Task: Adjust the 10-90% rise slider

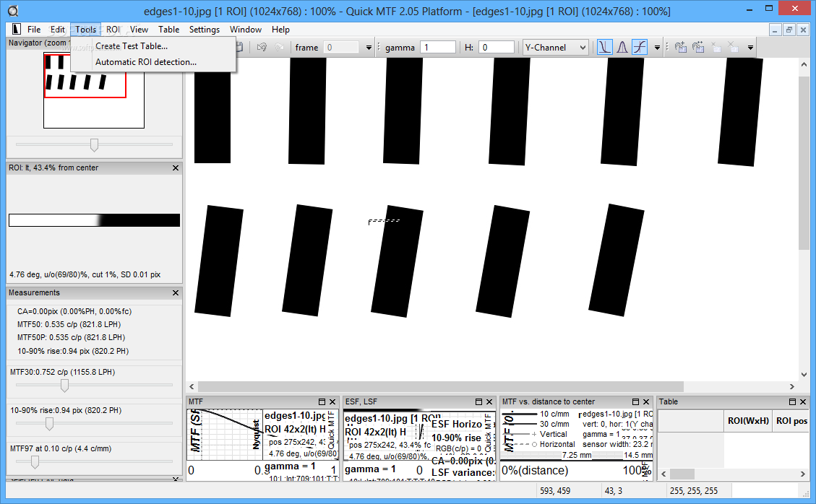Action: tap(49, 424)
